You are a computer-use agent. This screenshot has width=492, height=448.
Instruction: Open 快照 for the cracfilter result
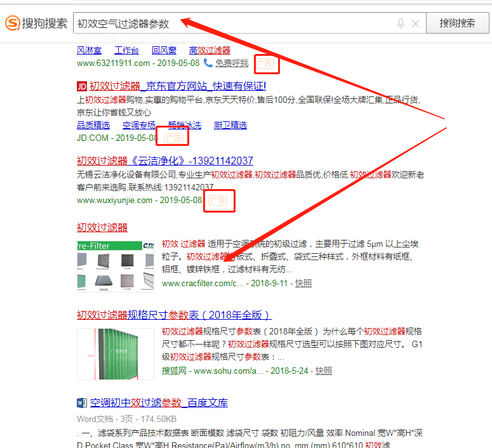[x=303, y=283]
